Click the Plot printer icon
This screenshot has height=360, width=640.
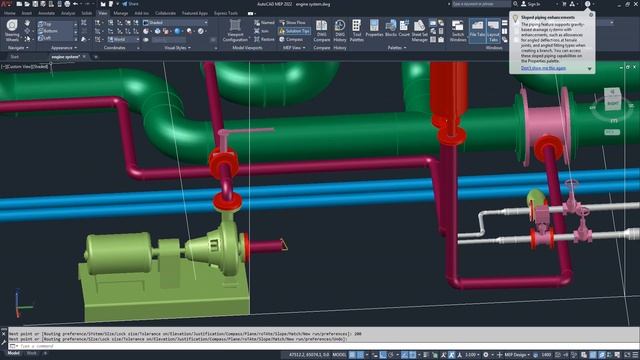67,4
